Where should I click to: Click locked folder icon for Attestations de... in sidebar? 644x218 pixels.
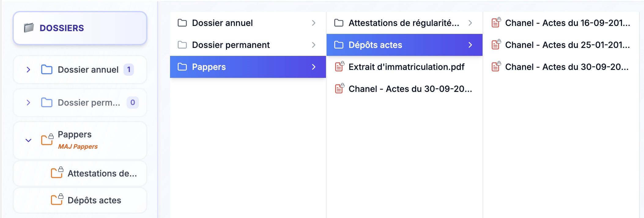coord(57,173)
